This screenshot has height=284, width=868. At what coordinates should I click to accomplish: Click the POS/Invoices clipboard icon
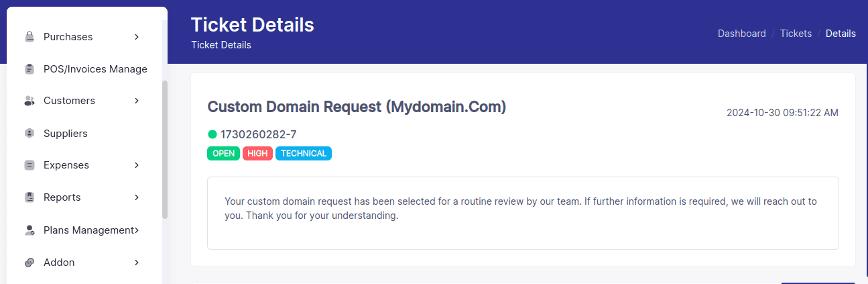[29, 69]
